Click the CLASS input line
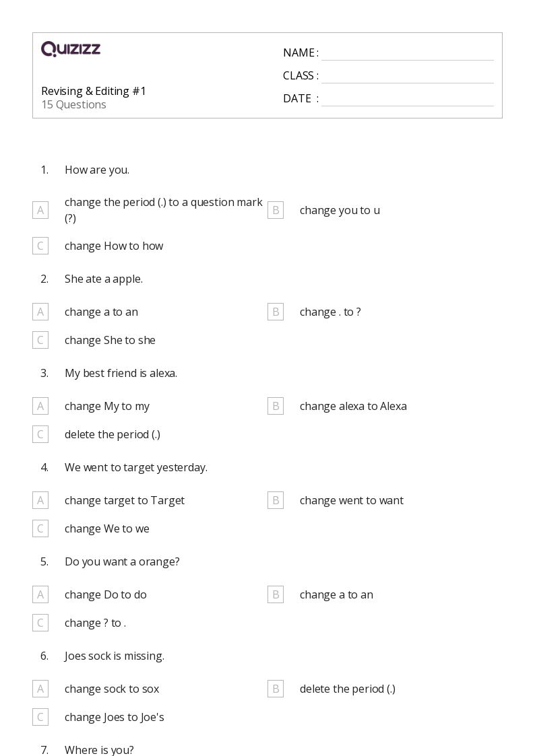This screenshot has width=535, height=756. pos(408,77)
